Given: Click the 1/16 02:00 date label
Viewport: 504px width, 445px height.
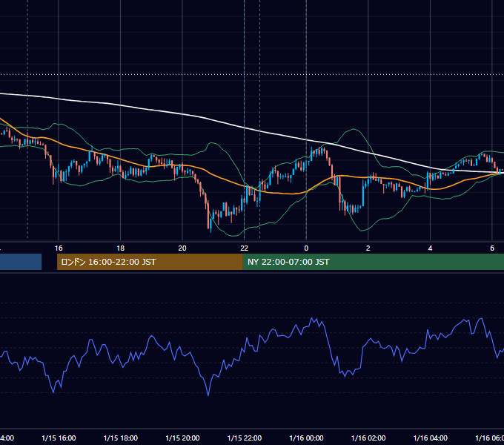Looking at the screenshot, I should 368,438.
